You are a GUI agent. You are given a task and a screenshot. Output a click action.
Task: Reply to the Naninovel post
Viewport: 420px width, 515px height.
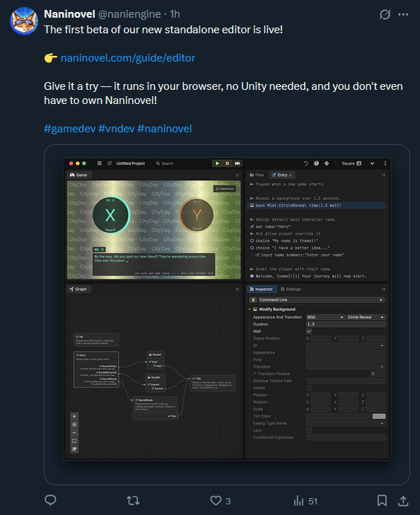tap(51, 501)
